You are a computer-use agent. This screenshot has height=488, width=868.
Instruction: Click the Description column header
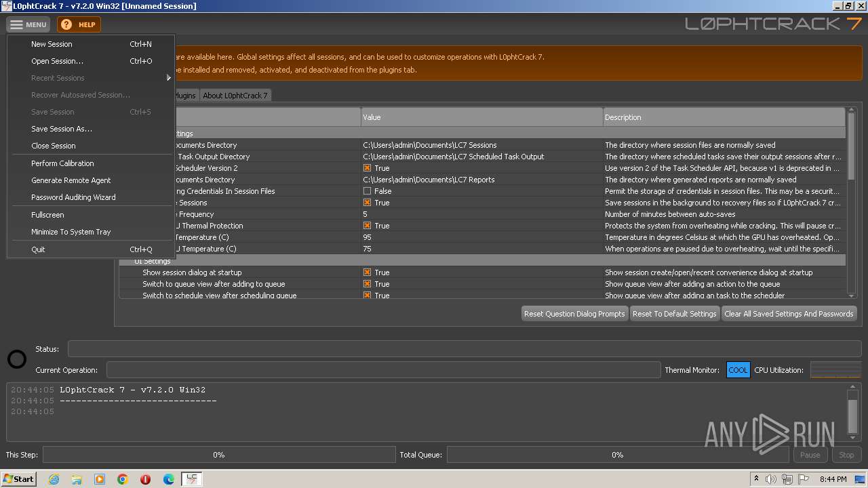[x=724, y=117]
